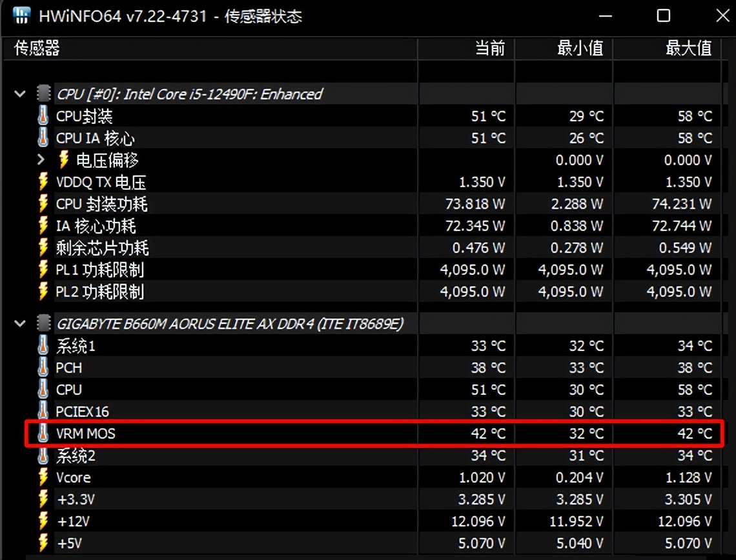
Task: Click lightning icon next to 剩余芯片功耗
Action: coord(43,248)
